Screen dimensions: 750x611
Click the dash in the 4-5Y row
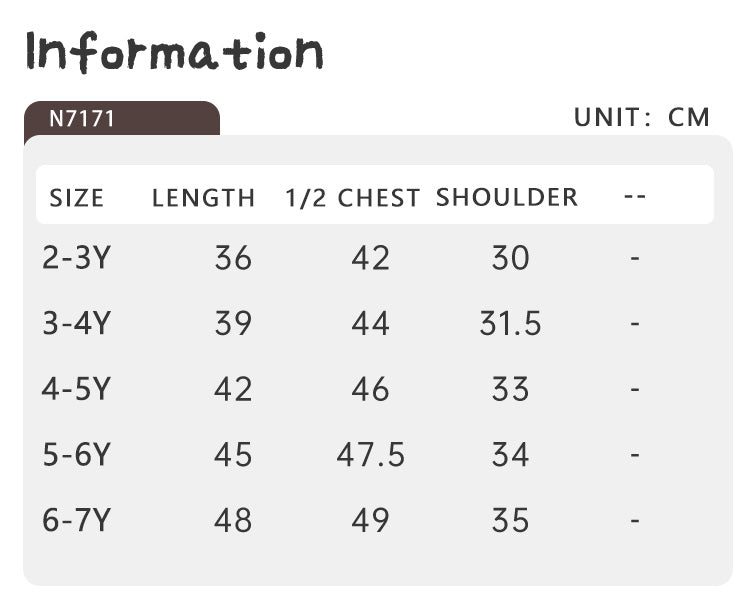click(635, 389)
